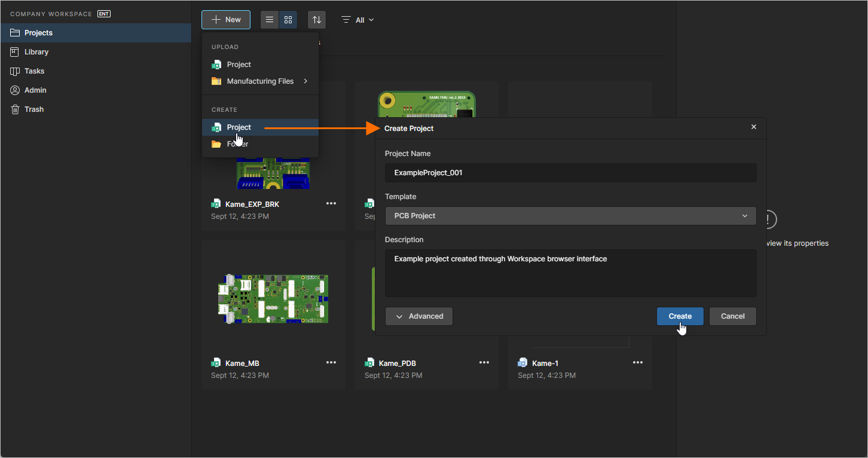
Task: Choose Project under Upload in the menu
Action: coord(239,64)
